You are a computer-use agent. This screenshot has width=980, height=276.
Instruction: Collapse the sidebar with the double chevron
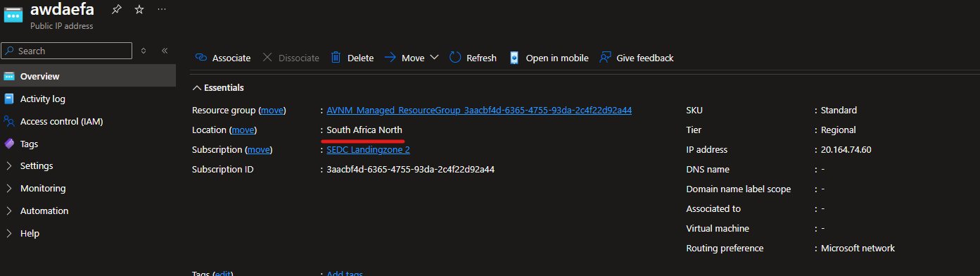tap(165, 51)
